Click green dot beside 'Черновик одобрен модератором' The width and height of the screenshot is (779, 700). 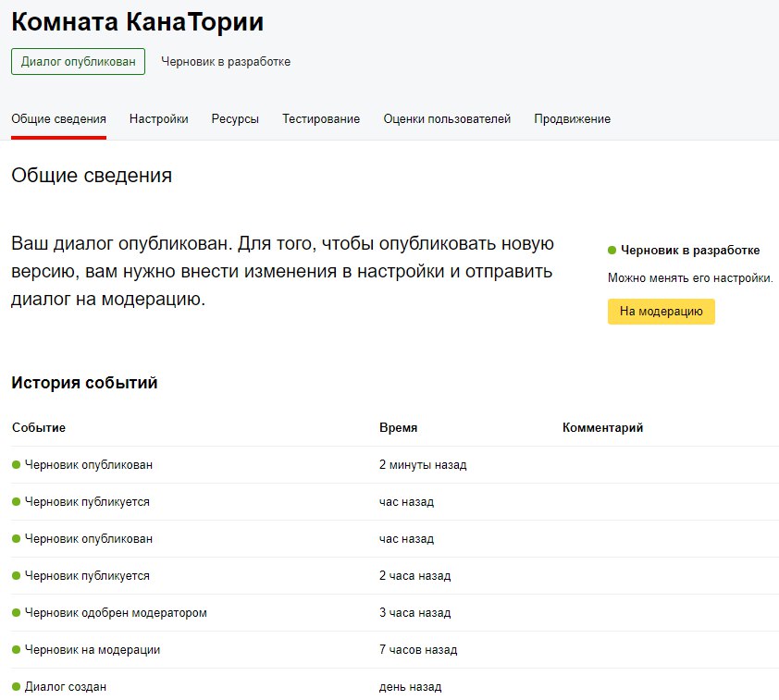16,613
